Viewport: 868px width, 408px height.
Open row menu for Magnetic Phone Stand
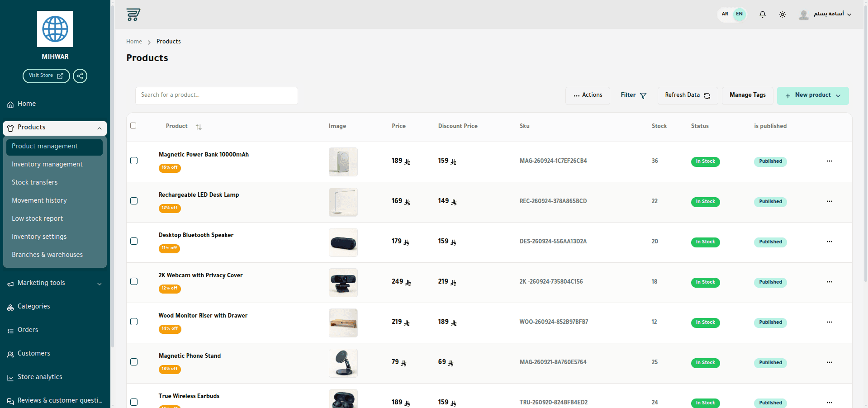(x=829, y=362)
